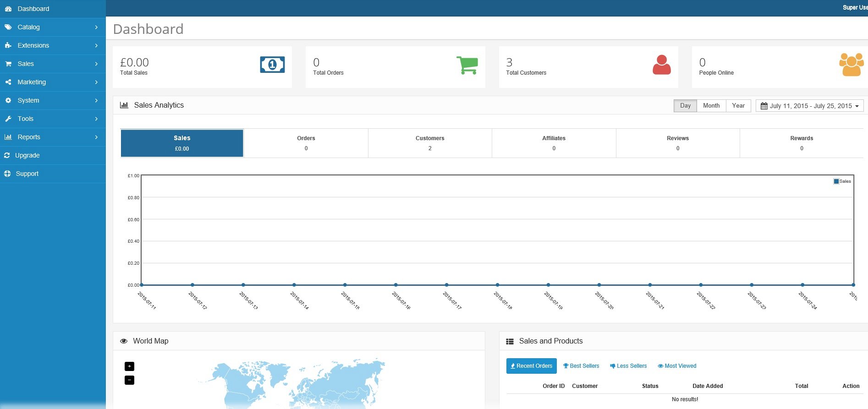This screenshot has height=409, width=868.
Task: Click the green shopping cart icon
Action: 467,65
